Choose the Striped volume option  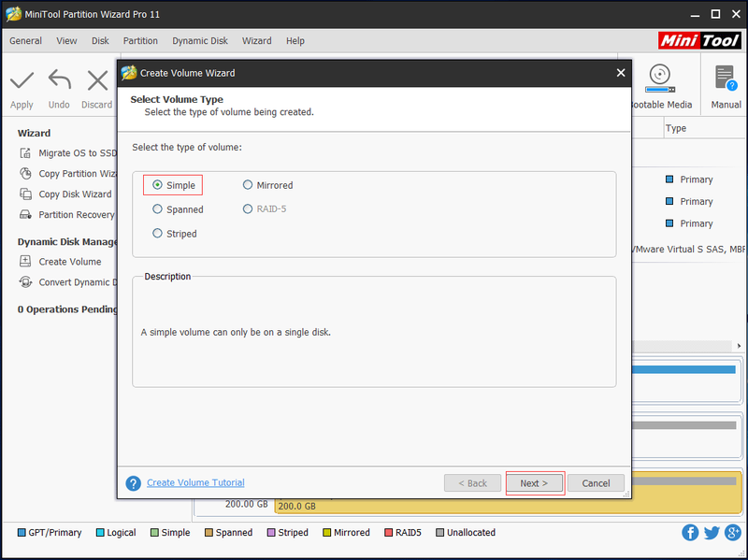pyautogui.click(x=157, y=233)
